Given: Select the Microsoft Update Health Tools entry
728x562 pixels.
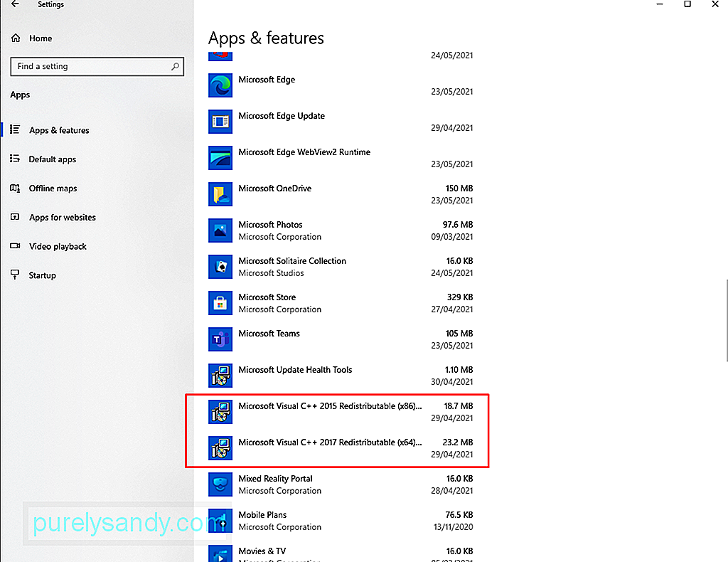Looking at the screenshot, I should 341,376.
